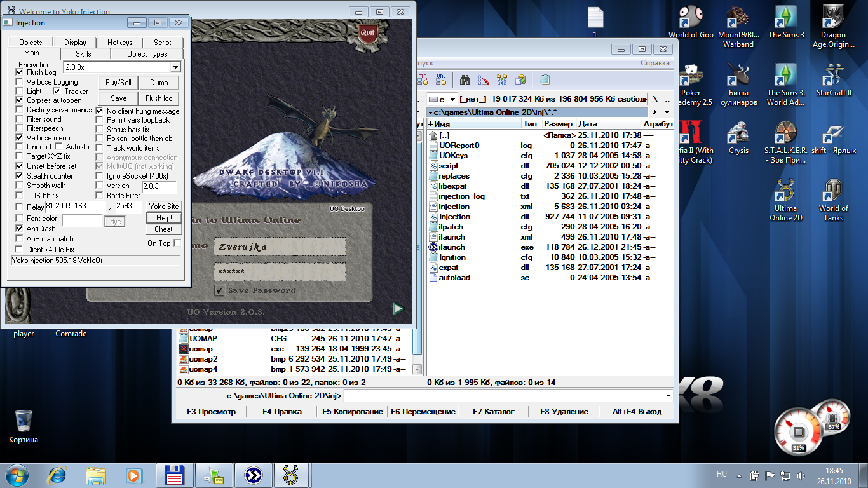Open file search binoculars icon
Screen dimensions: 868x488
(465, 79)
